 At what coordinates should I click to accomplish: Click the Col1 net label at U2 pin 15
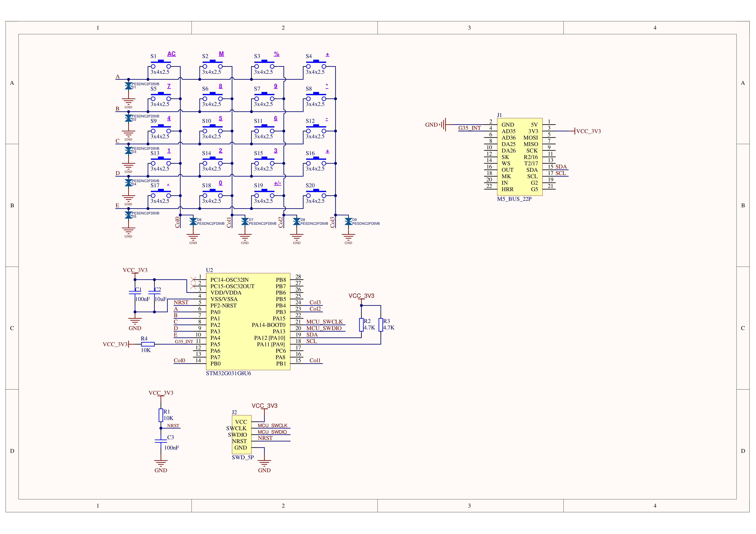tap(315, 361)
